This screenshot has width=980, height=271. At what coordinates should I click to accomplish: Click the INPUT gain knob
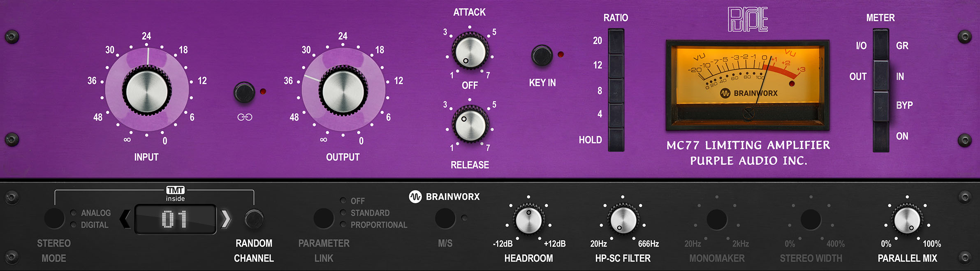pos(146,91)
